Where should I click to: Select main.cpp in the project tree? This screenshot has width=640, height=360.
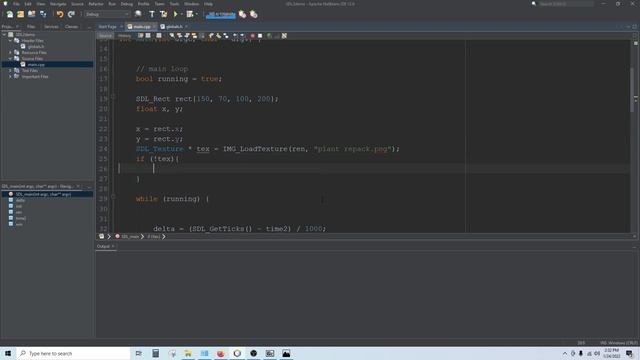(36, 64)
